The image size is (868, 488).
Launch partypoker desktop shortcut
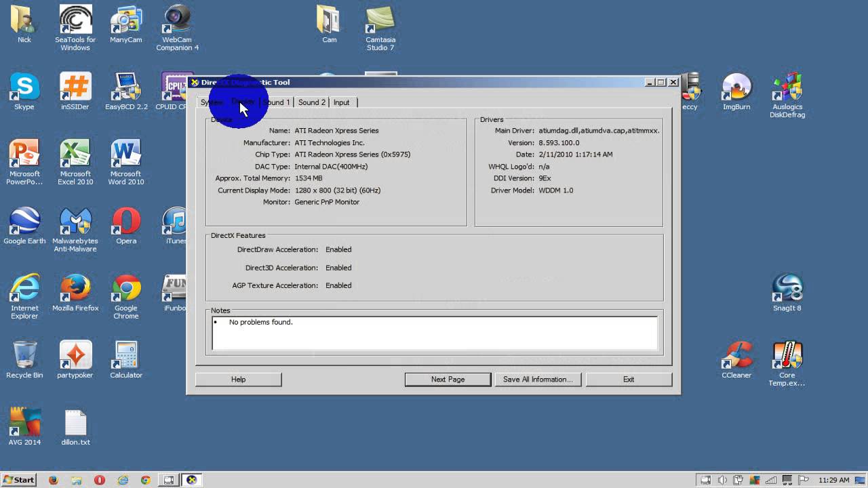click(75, 360)
